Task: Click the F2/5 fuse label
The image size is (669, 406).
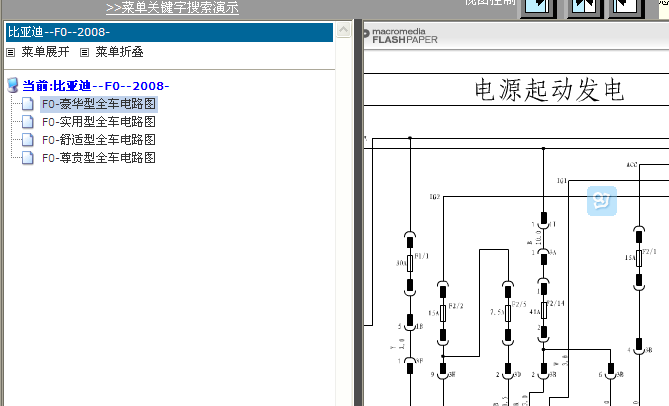Action: pos(519,304)
